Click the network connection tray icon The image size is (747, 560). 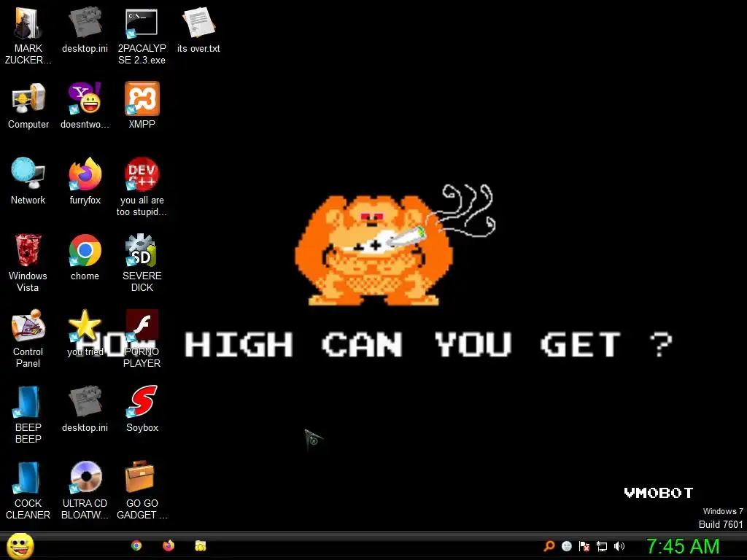pyautogui.click(x=602, y=546)
